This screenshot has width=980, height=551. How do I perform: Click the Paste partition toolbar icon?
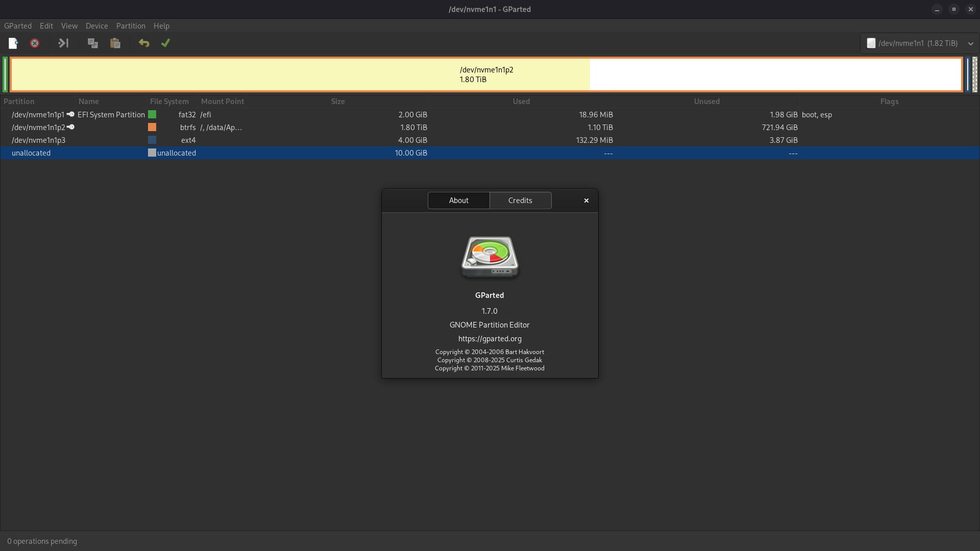click(115, 43)
